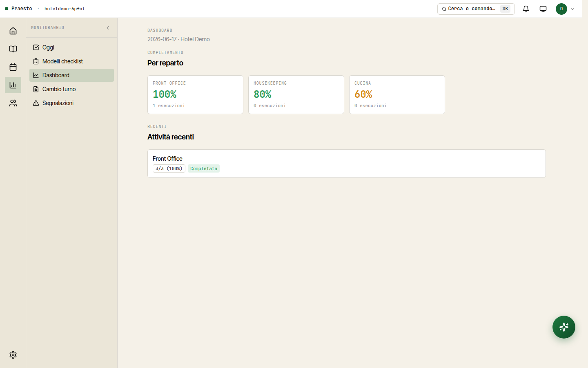The image size is (588, 368).
Task: Click the notifications bell icon
Action: (x=526, y=9)
